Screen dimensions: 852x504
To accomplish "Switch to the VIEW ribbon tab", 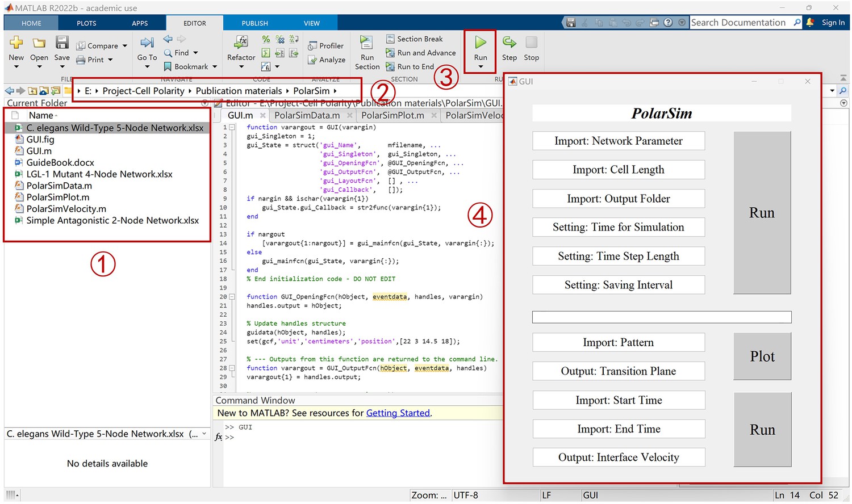I will point(311,23).
